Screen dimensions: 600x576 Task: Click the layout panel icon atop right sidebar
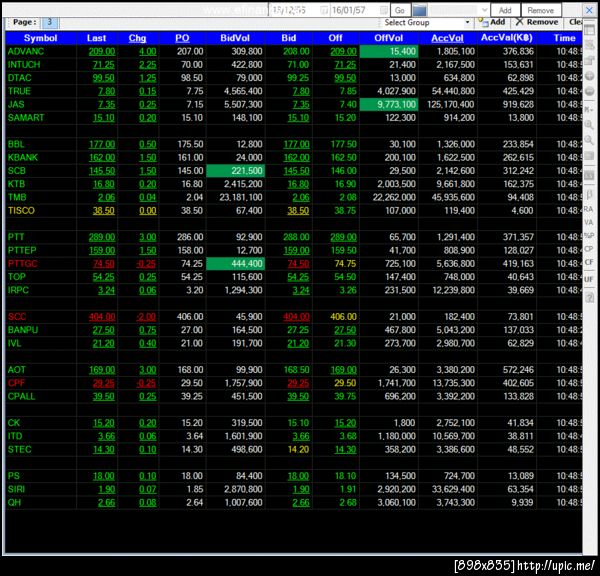click(589, 30)
